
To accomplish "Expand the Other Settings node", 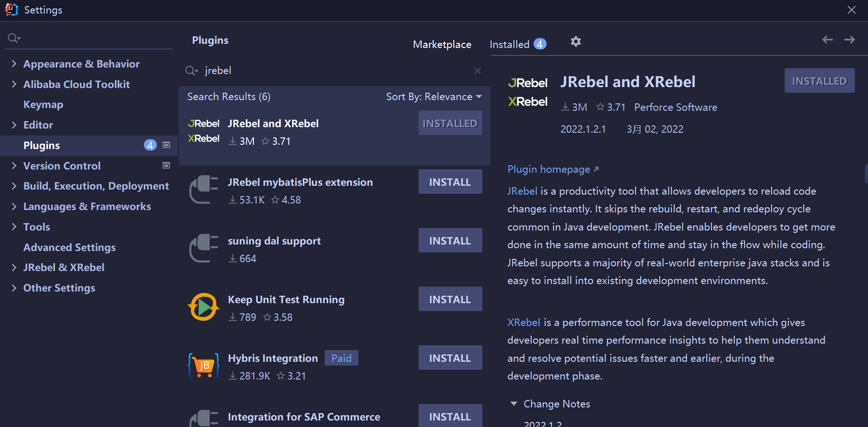I will (x=14, y=288).
